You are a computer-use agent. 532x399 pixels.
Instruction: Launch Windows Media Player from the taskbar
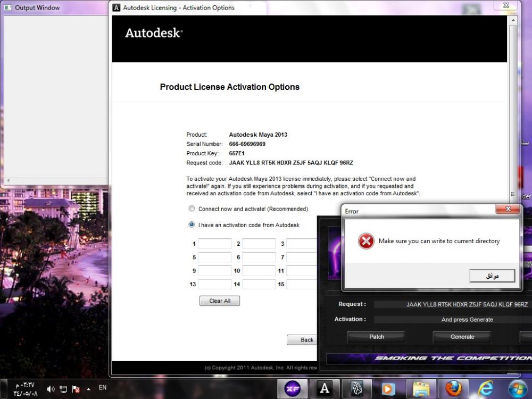pyautogui.click(x=389, y=388)
